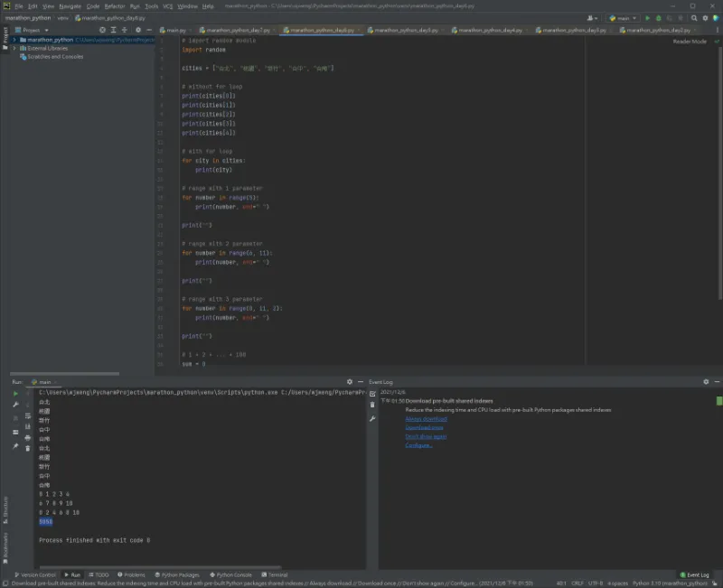723x588 pixels.
Task: Select the Scratches and Consoles tree item
Action: pyautogui.click(x=52, y=57)
